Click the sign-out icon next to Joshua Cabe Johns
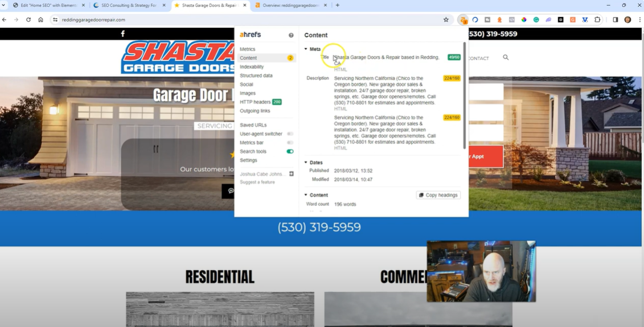Screen dimensions: 644x327 pos(291,174)
